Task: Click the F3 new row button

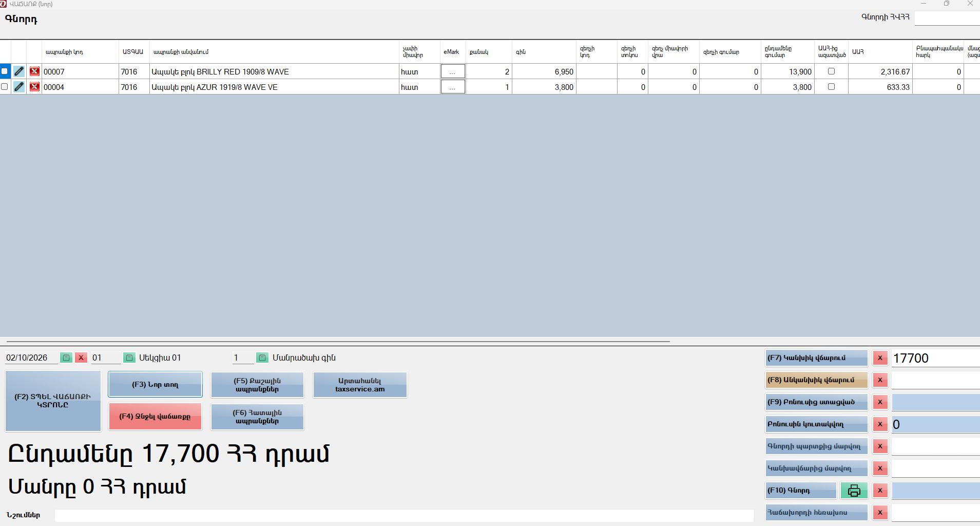Action: coord(155,385)
